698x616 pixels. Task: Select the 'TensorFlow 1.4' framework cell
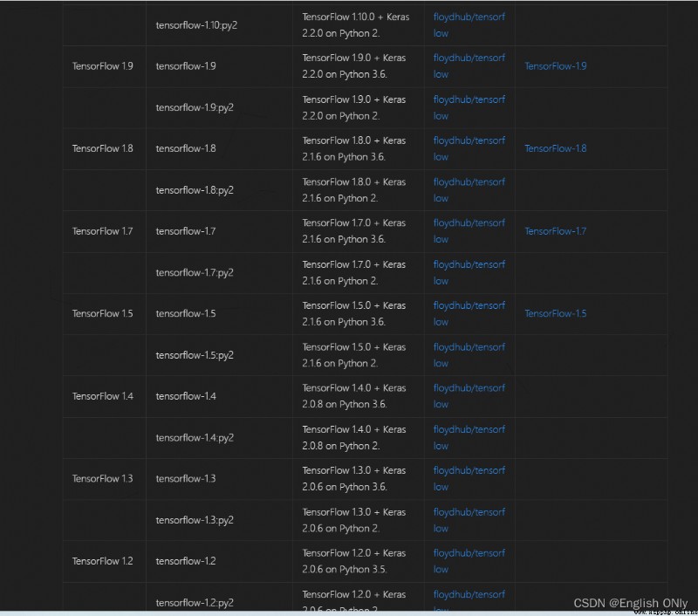103,396
